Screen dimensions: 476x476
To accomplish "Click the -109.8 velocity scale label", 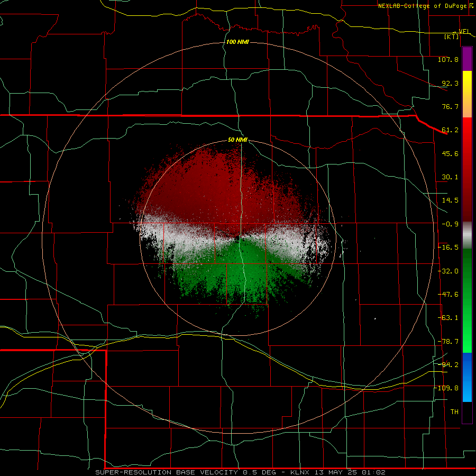I will [446, 388].
